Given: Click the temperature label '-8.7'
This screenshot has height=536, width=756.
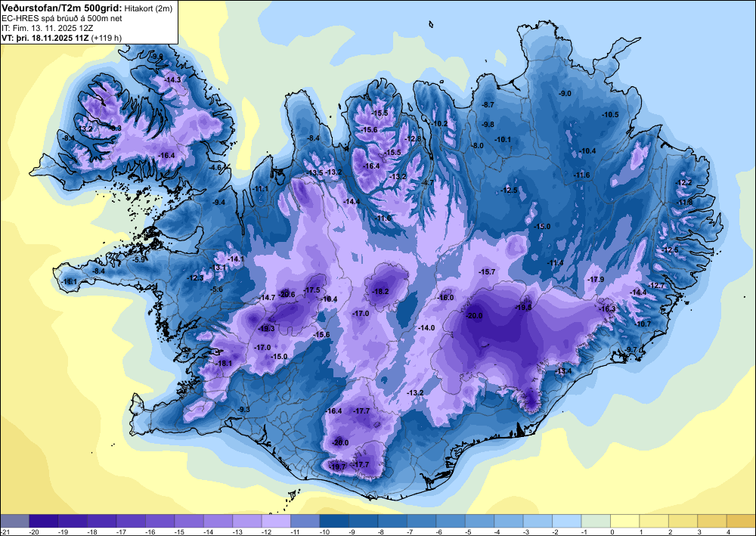Looking at the screenshot, I should point(488,104).
